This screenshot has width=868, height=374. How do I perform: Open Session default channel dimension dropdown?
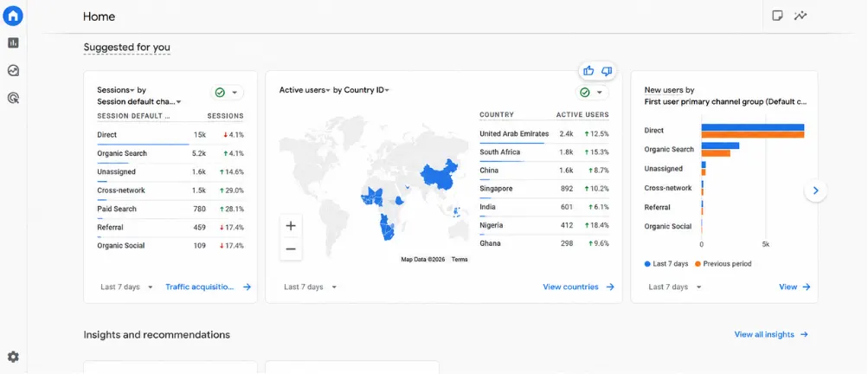139,102
